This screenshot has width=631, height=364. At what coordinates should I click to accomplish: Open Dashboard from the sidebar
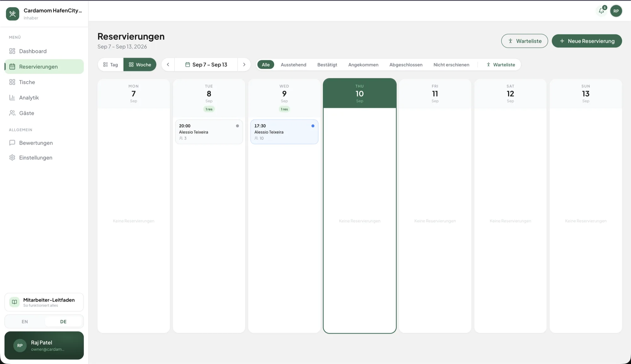coord(44,51)
